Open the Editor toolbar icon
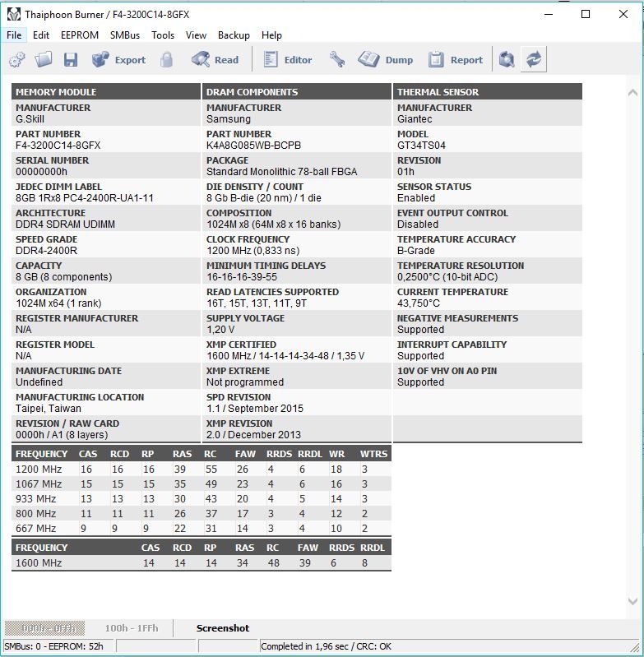Viewport: 644px width, 657px height. point(271,59)
